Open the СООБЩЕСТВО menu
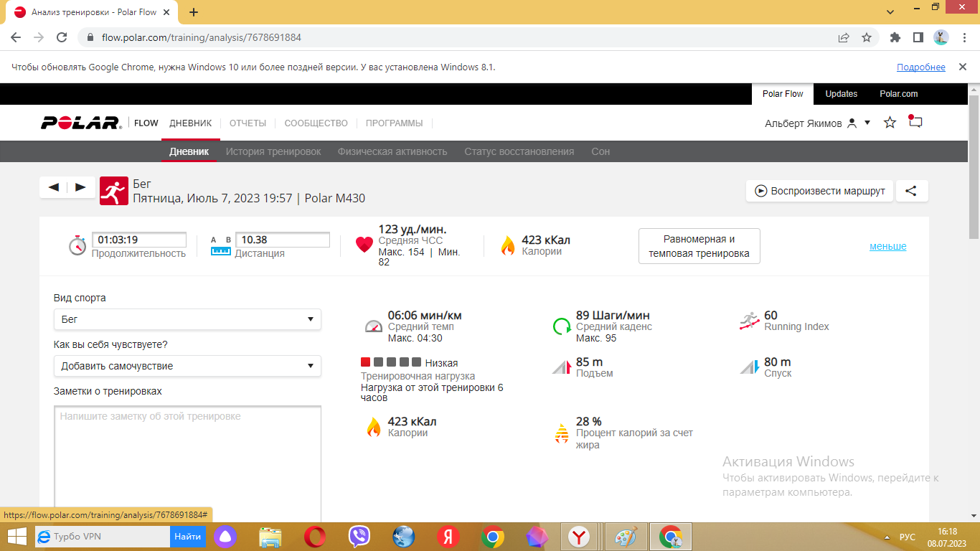980x551 pixels. pyautogui.click(x=316, y=123)
